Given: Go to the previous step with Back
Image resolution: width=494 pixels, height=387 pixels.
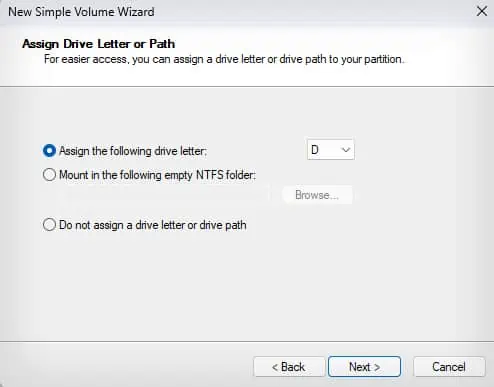Looking at the screenshot, I should coord(289,367).
